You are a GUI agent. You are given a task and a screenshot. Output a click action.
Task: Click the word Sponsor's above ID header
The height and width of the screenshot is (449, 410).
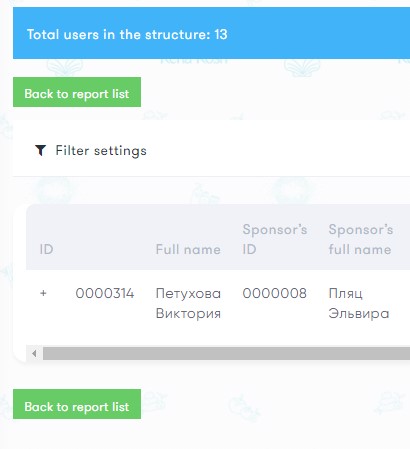click(x=275, y=230)
